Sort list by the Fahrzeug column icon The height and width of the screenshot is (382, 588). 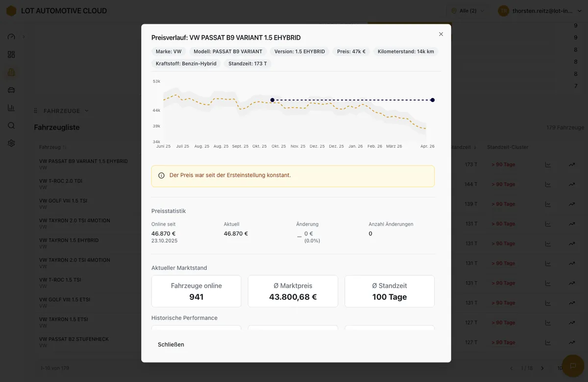coord(65,147)
